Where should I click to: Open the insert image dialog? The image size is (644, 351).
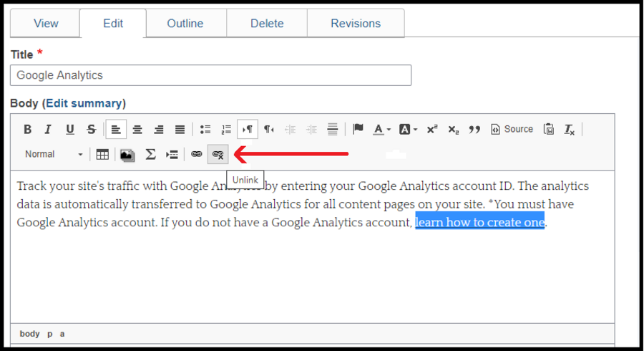click(127, 154)
